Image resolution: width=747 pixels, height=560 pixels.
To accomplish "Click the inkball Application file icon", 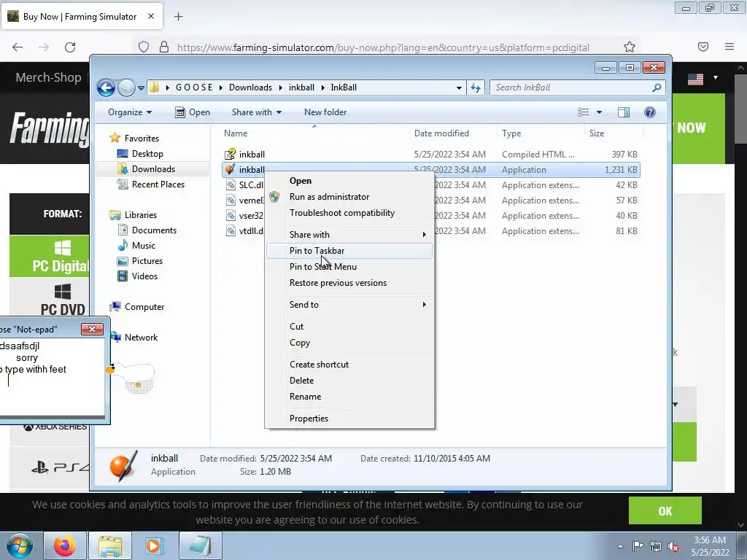I will click(231, 169).
